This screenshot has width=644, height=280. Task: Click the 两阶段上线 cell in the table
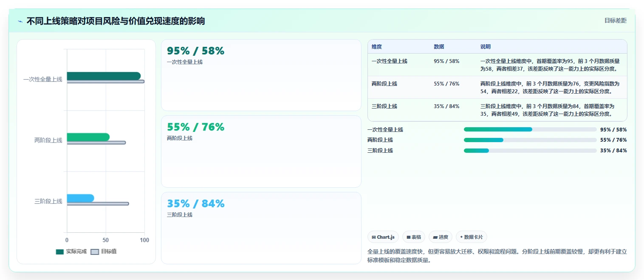click(384, 84)
